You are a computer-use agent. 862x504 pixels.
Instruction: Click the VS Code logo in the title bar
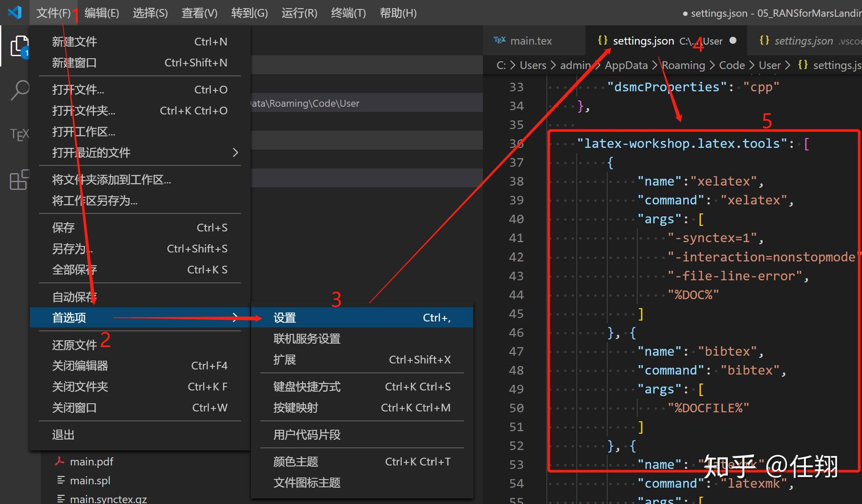pyautogui.click(x=14, y=12)
